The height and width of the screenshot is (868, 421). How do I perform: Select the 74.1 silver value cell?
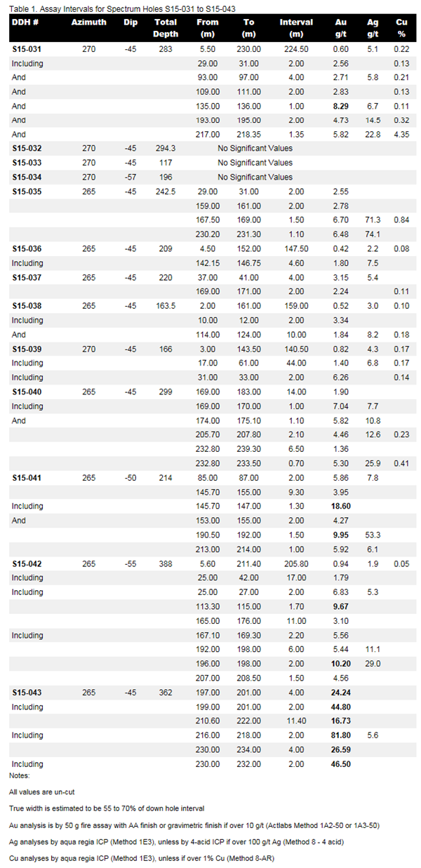tap(373, 234)
